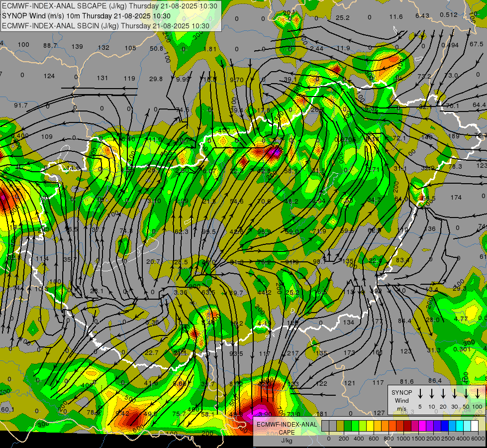Click the 1500 tick on CAPE scale
This screenshot has height=448, width=487.
coord(418,439)
